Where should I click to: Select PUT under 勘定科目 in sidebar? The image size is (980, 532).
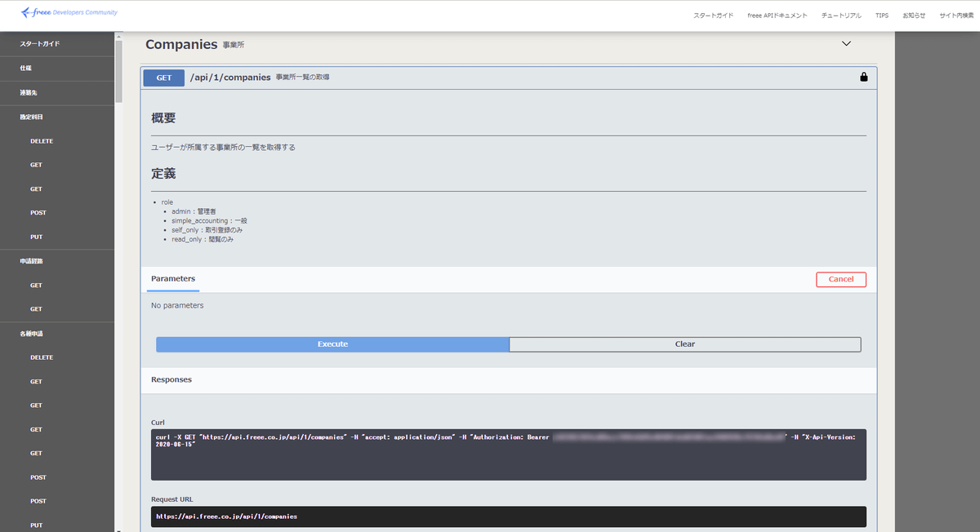click(x=36, y=237)
